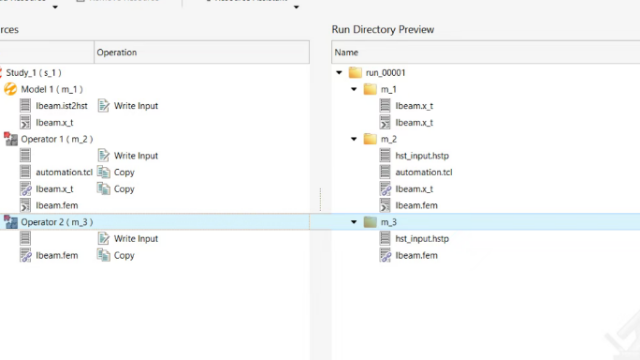Select hst_input.hstp name in m_2 folder
The height and width of the screenshot is (360, 640).
pyautogui.click(x=422, y=156)
